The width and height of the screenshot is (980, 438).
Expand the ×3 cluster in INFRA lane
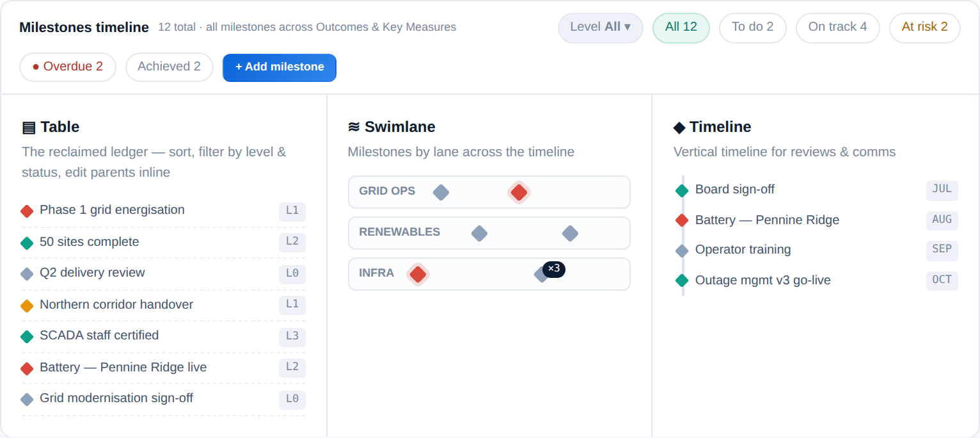(554, 269)
